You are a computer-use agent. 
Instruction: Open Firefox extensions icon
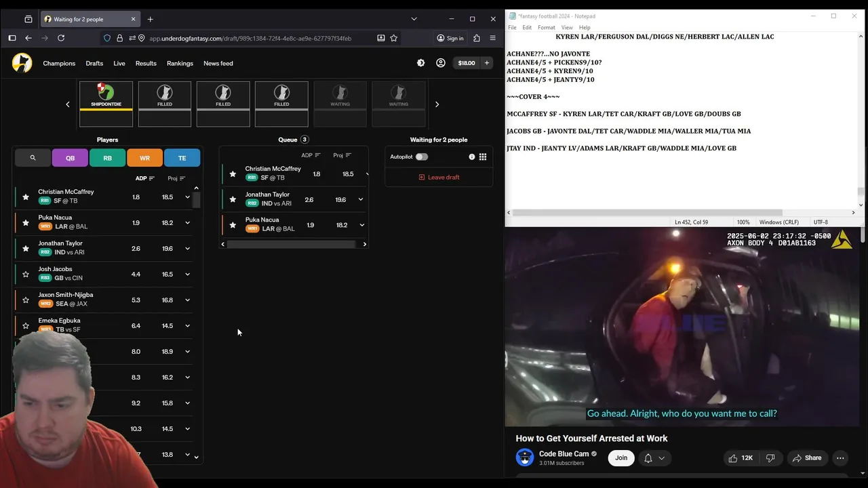(477, 38)
